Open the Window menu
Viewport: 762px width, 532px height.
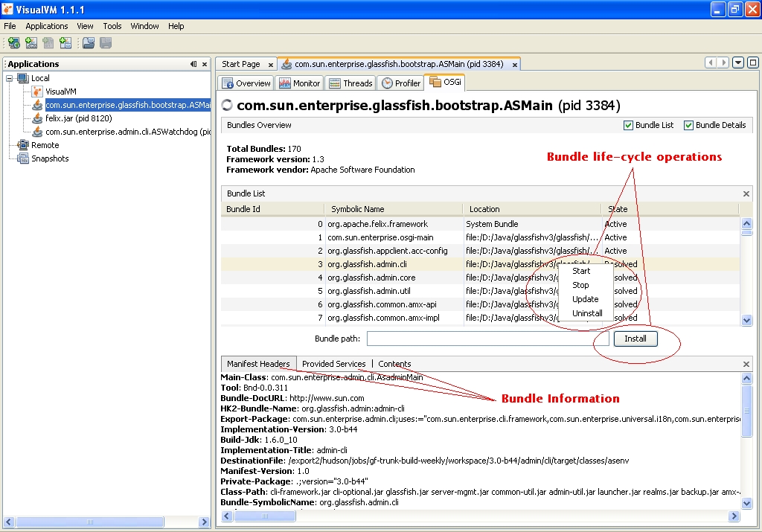(x=144, y=26)
